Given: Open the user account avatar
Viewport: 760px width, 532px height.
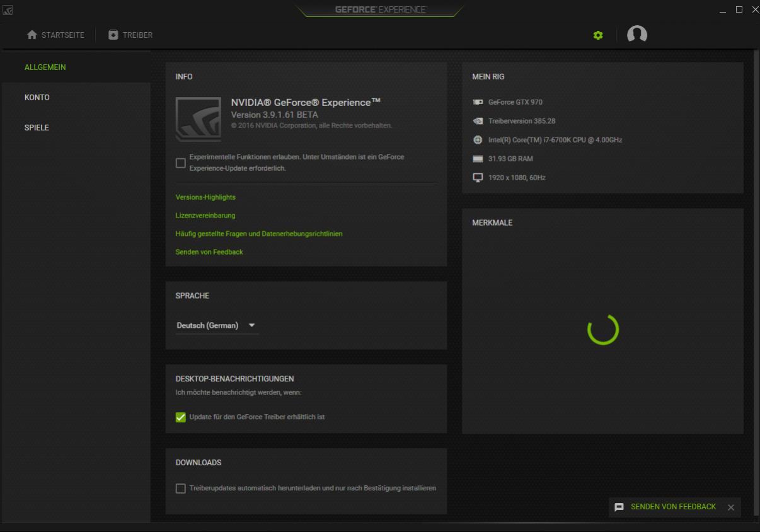Looking at the screenshot, I should [x=637, y=35].
